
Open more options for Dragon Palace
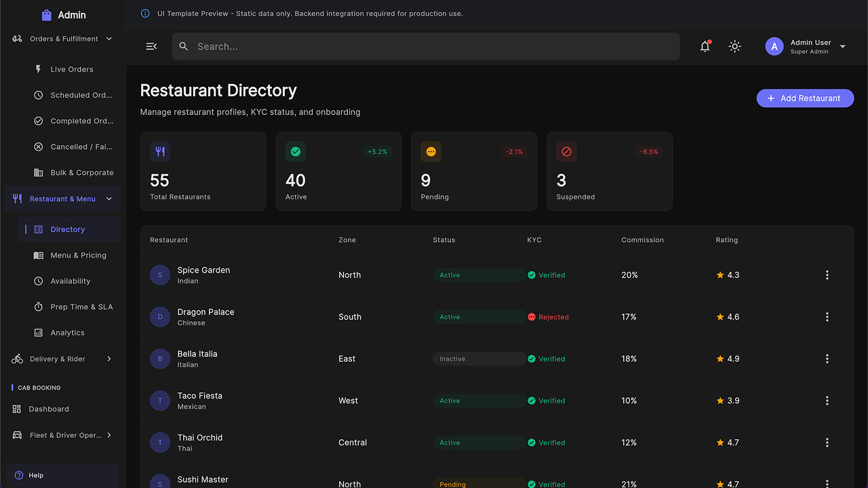[x=827, y=317]
